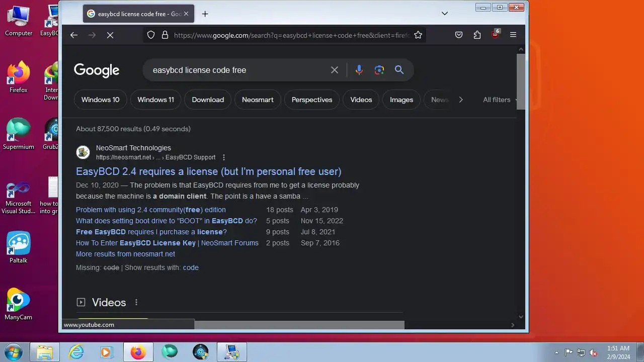Open "Problem with using 2.4 community(free) edition"
This screenshot has width=644, height=362.
click(x=151, y=210)
